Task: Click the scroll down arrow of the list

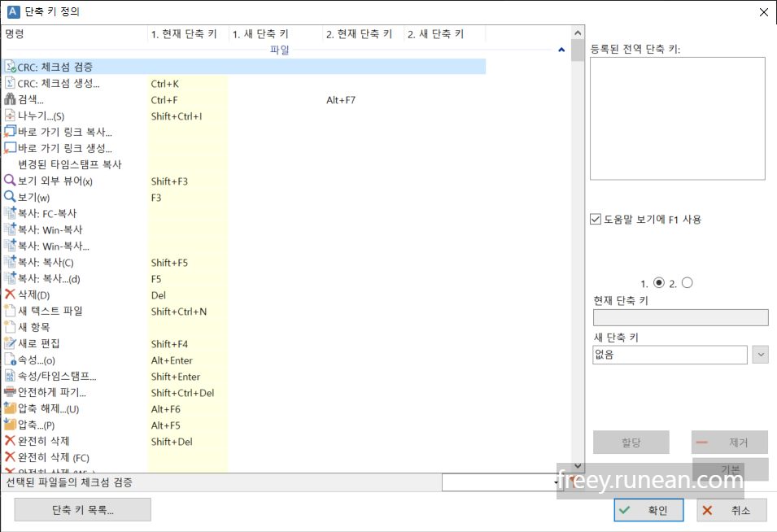Action: tap(578, 465)
